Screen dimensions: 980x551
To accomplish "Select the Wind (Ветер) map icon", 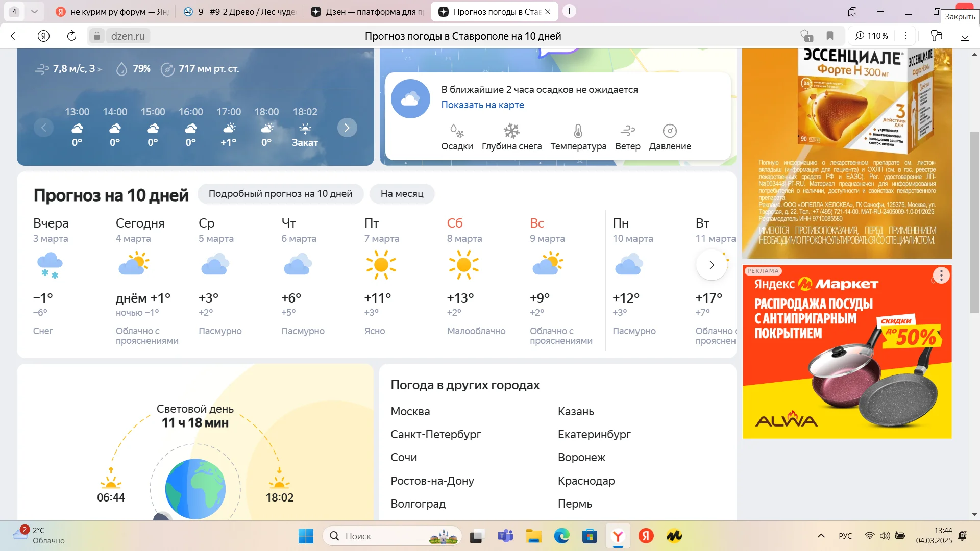I will tap(627, 132).
